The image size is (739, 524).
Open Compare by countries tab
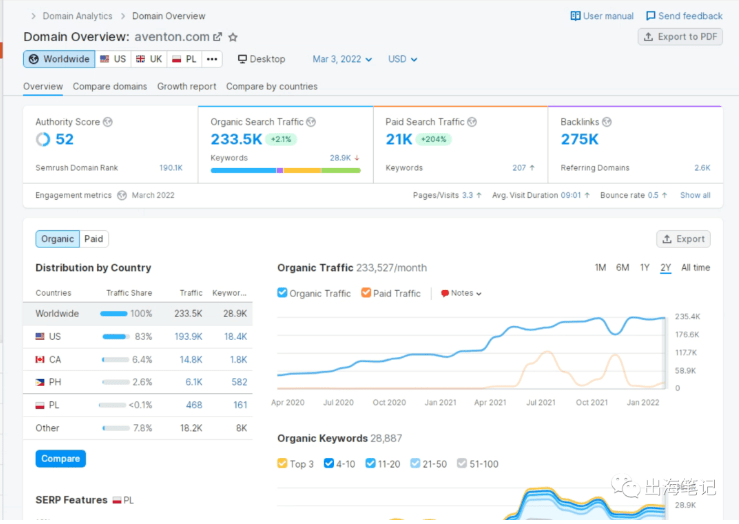point(272,87)
